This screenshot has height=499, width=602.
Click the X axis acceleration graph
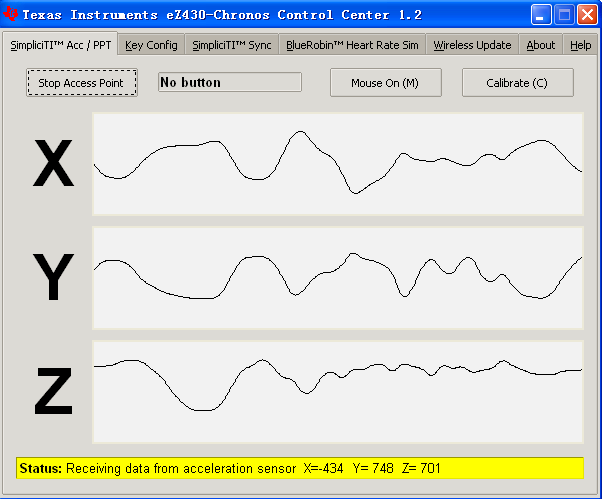(338, 164)
